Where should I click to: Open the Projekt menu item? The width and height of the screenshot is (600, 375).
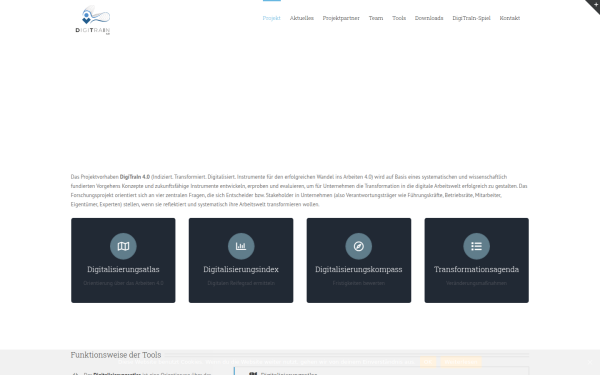coord(271,18)
